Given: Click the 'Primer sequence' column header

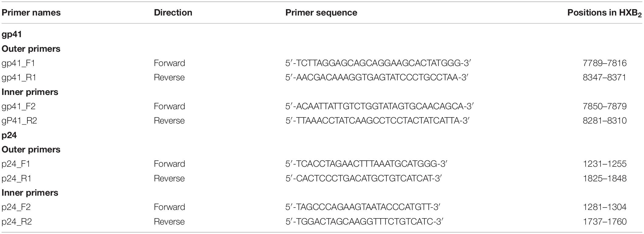Looking at the screenshot, I should click(321, 13).
